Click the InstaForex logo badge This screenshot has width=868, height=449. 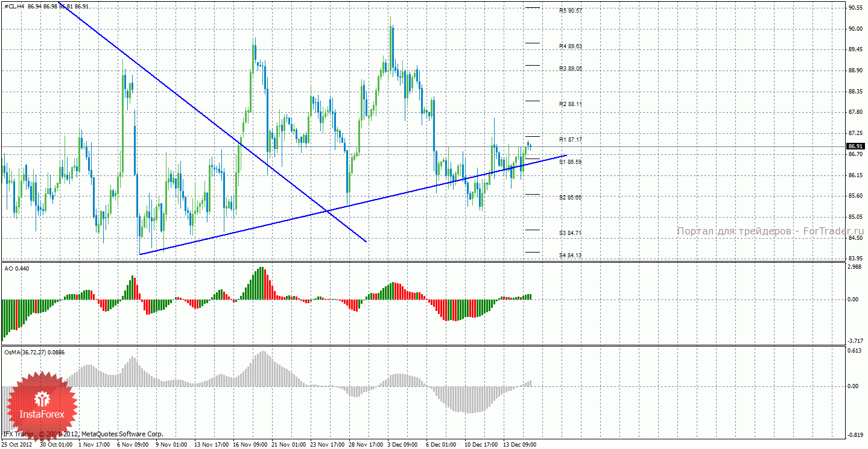coord(42,405)
